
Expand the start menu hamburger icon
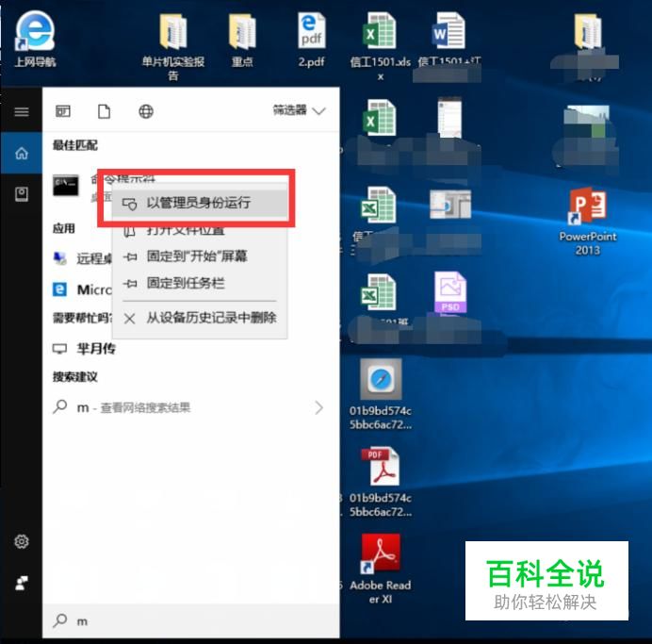22,111
